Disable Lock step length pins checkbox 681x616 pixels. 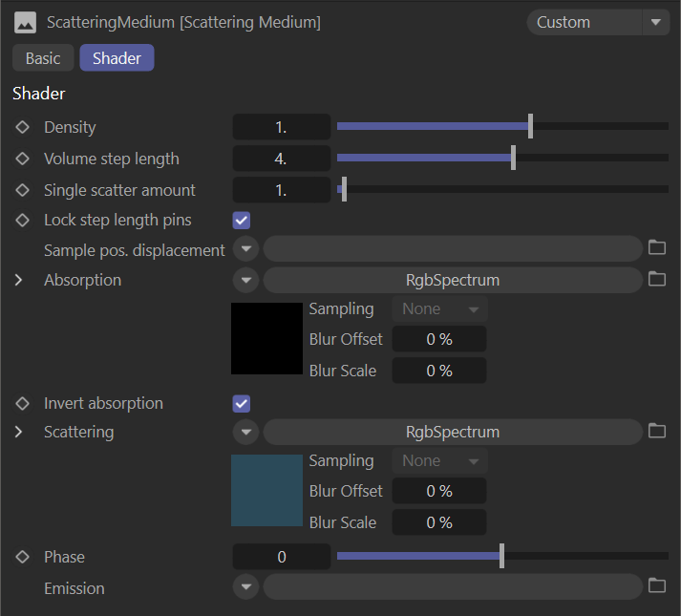242,221
